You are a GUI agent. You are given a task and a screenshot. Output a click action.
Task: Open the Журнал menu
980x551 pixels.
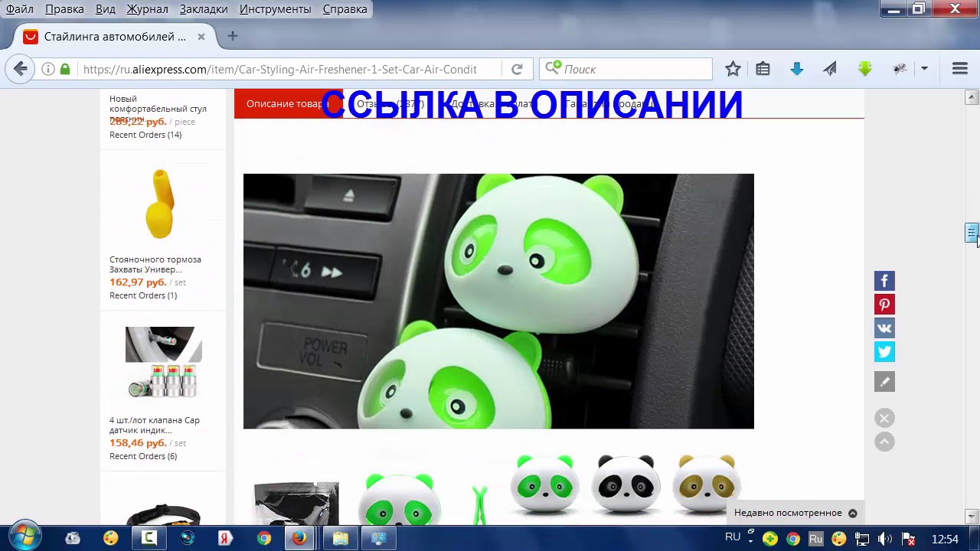[148, 9]
